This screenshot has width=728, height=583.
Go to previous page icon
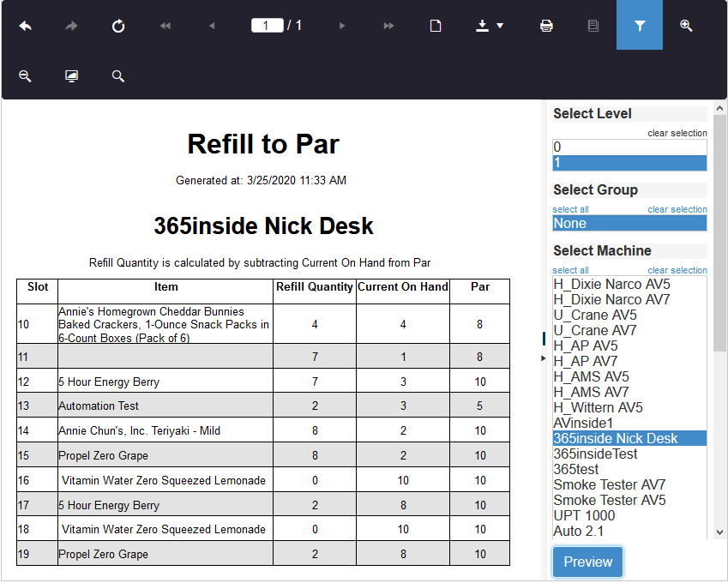[x=212, y=26]
